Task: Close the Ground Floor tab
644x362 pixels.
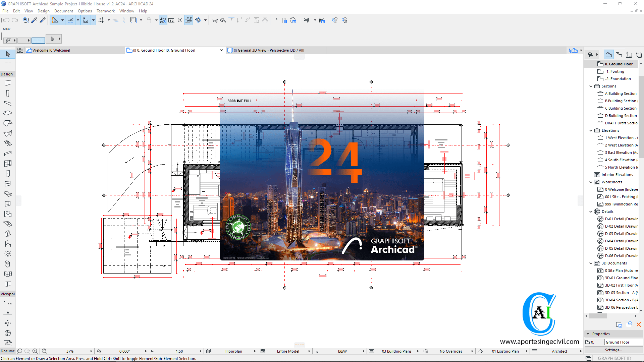Action: pyautogui.click(x=221, y=51)
